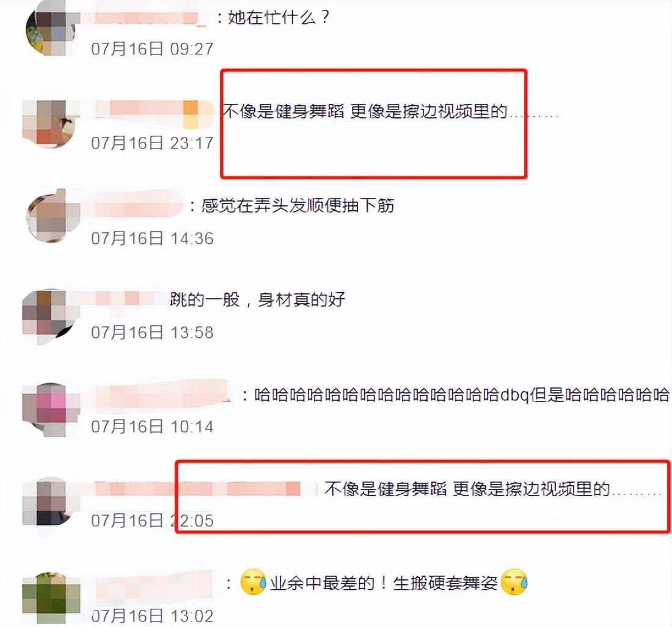
Task: Click avatar next to '感觉在弄头发顺便抽下筋'
Action: [x=53, y=216]
